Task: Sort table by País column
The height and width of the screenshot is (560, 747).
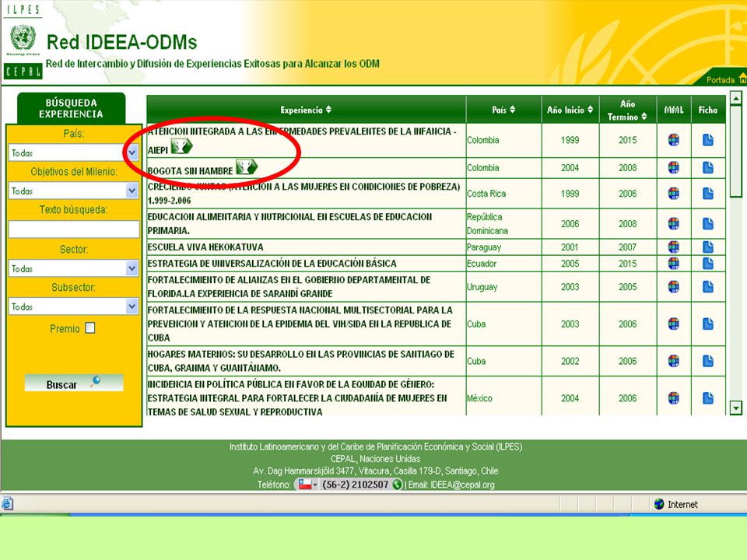Action: click(503, 110)
